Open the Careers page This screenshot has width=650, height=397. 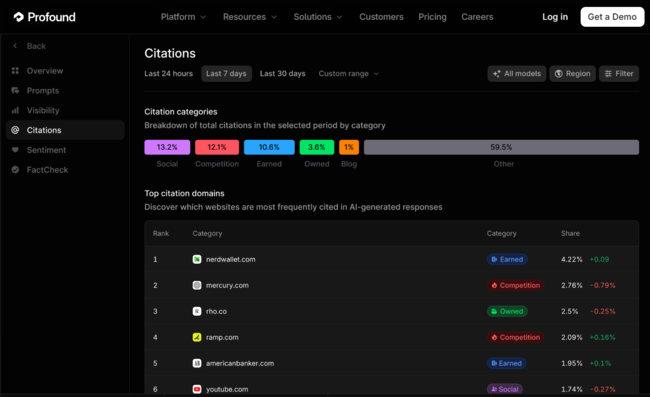point(477,17)
